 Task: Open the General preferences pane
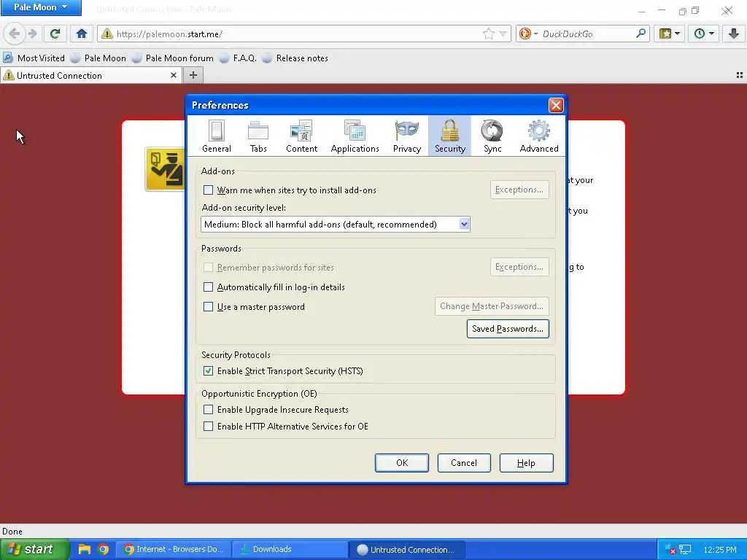pos(216,136)
